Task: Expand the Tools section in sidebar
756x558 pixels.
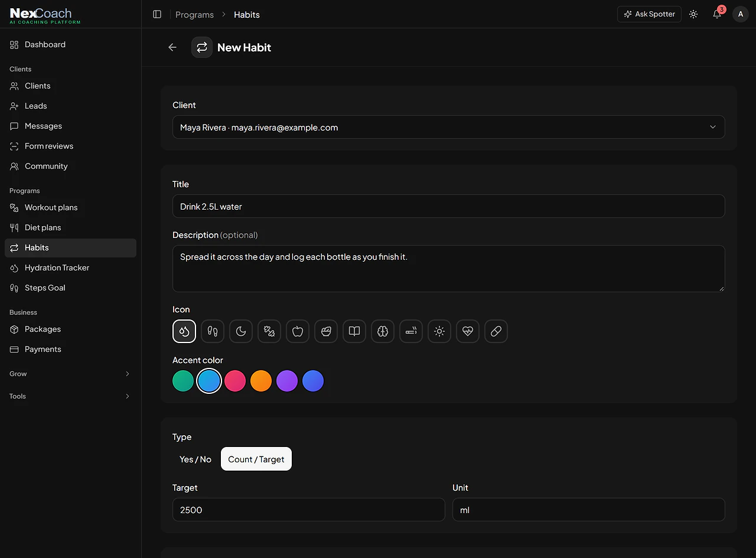Action: 70,396
